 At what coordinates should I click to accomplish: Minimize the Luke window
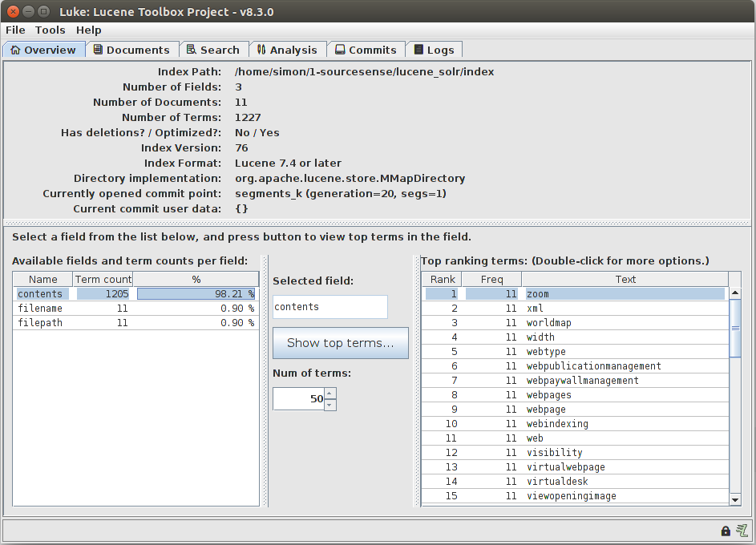pos(28,11)
